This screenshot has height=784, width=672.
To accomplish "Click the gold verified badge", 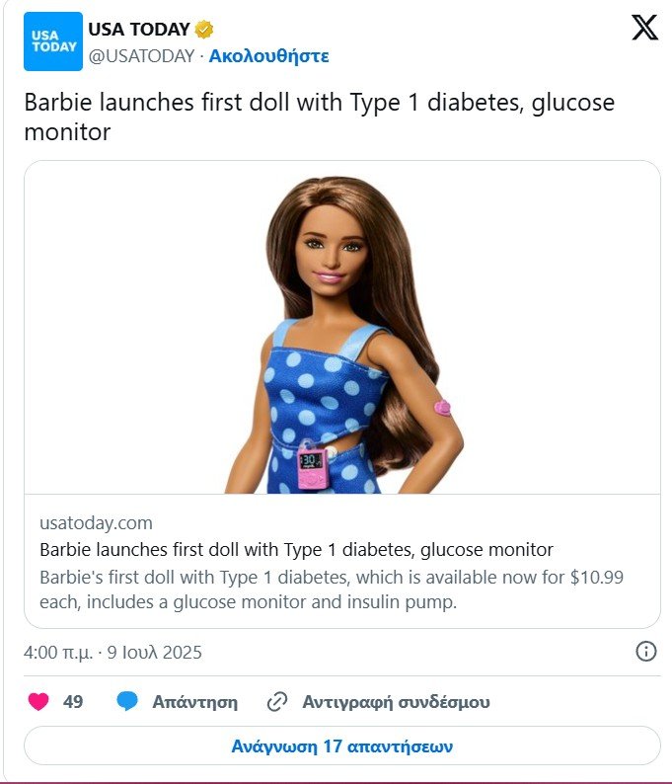I will click(204, 30).
